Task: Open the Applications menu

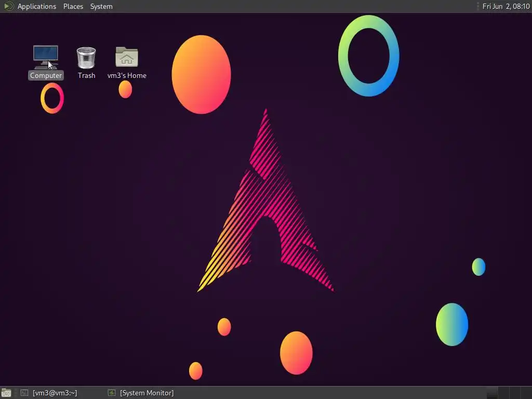Action: click(x=37, y=6)
